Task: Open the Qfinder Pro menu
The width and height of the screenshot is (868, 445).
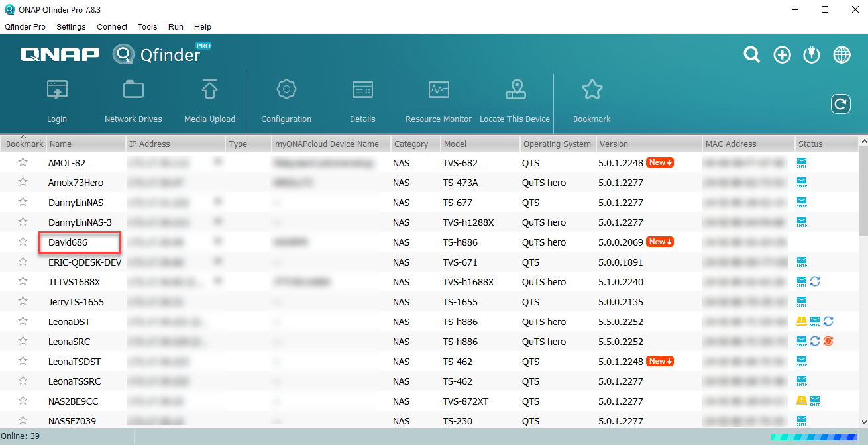Action: click(x=25, y=27)
